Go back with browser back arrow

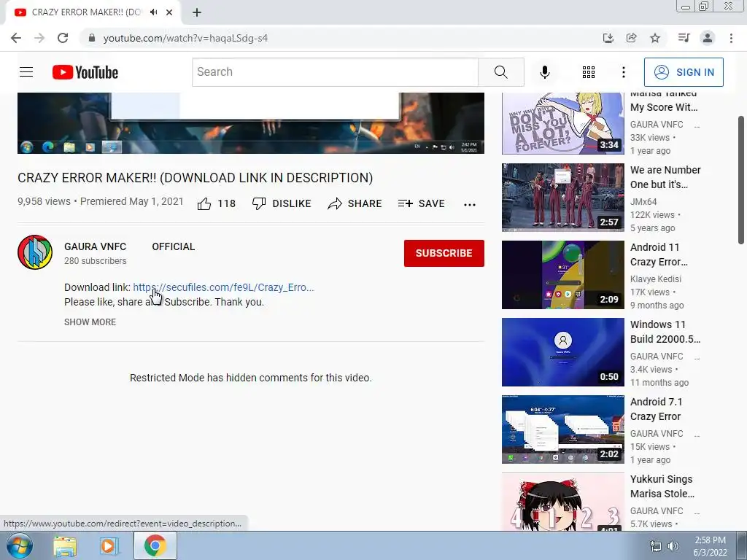[16, 38]
